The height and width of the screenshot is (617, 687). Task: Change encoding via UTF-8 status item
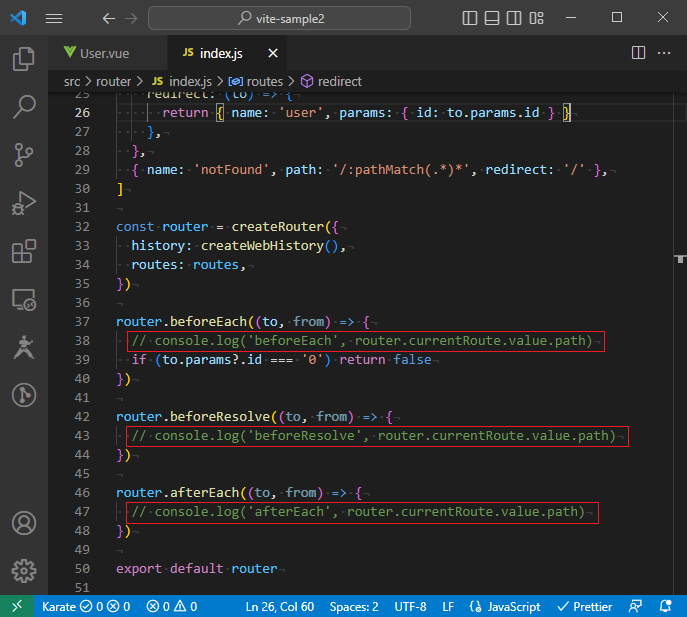click(x=410, y=606)
